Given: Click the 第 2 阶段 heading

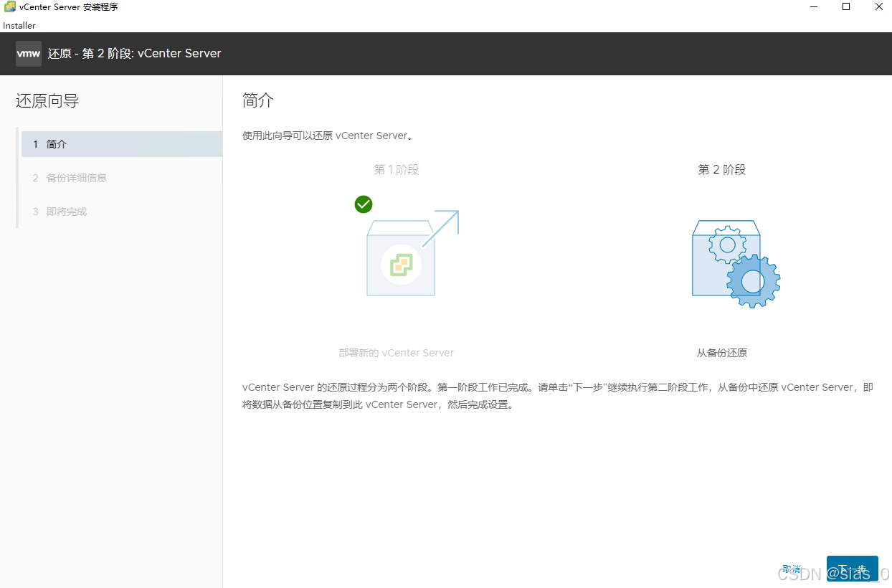Looking at the screenshot, I should coord(722,170).
